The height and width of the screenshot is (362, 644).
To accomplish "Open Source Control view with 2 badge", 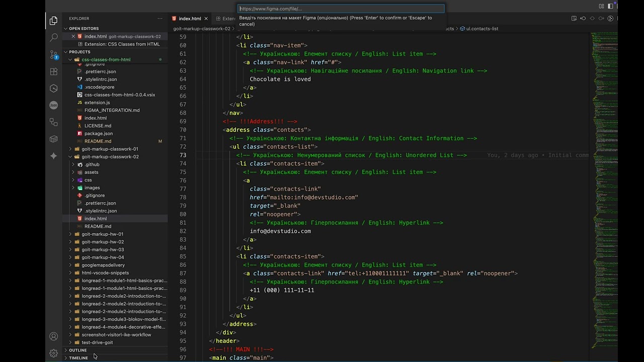I will [54, 55].
